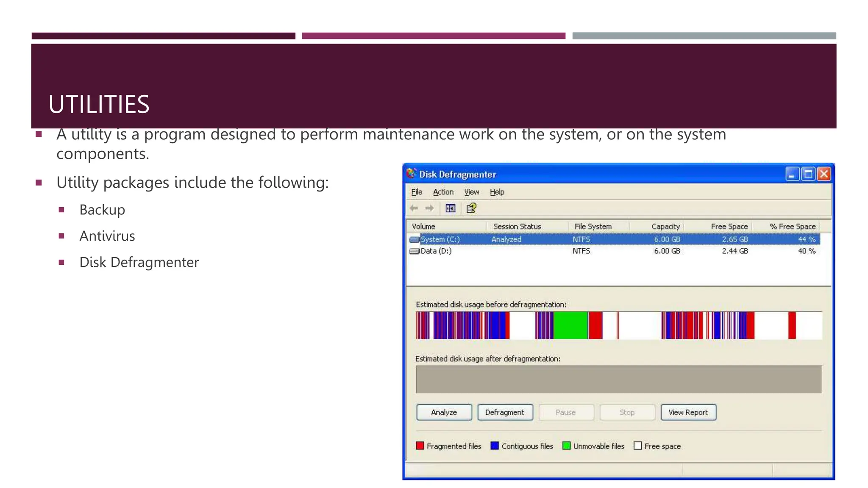Open the View menu

[472, 192]
